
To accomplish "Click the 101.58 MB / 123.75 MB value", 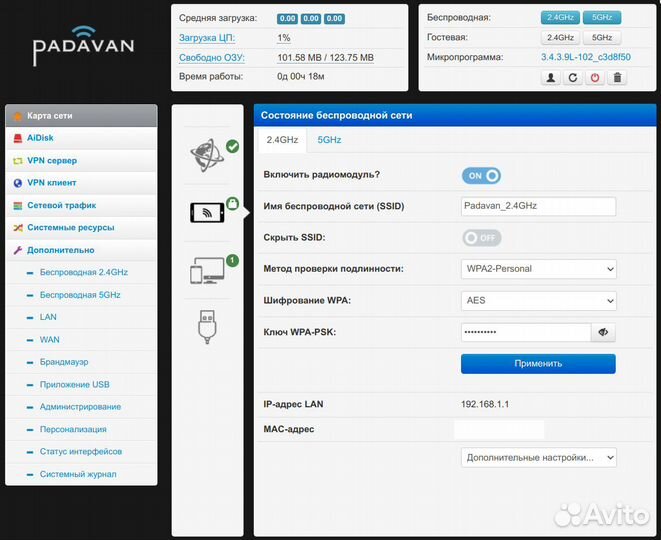I will pyautogui.click(x=325, y=58).
